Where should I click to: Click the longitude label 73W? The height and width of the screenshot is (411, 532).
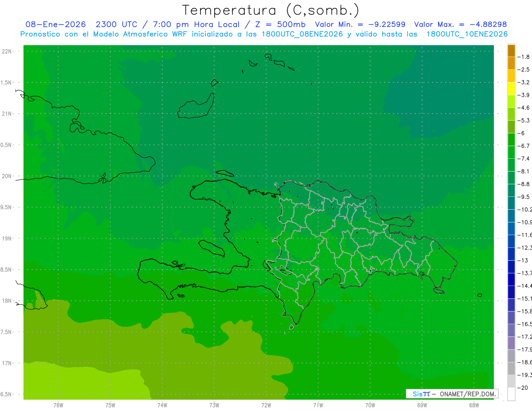point(214,405)
